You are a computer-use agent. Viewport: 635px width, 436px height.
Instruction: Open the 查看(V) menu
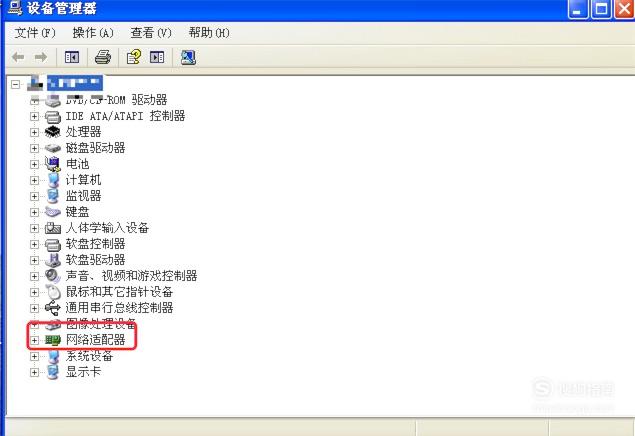pos(151,33)
